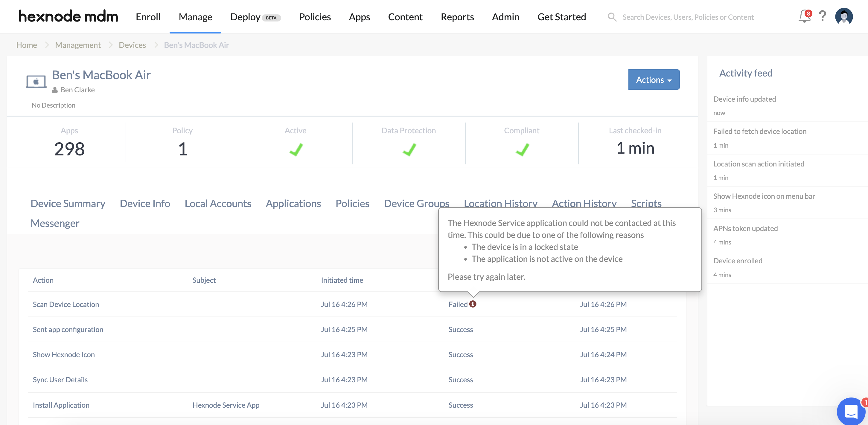The height and width of the screenshot is (425, 868).
Task: Click the Data Protection green checkmark
Action: 409,149
